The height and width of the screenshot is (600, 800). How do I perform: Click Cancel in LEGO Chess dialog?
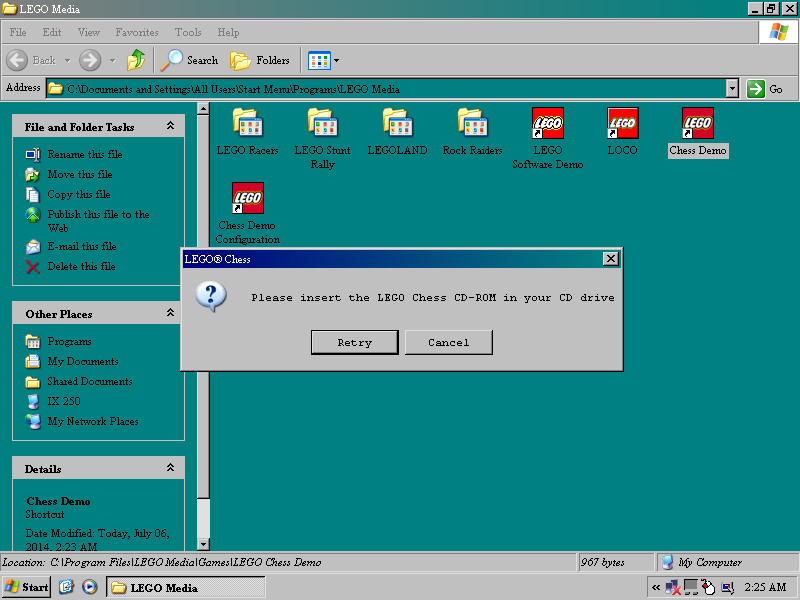[x=448, y=342]
